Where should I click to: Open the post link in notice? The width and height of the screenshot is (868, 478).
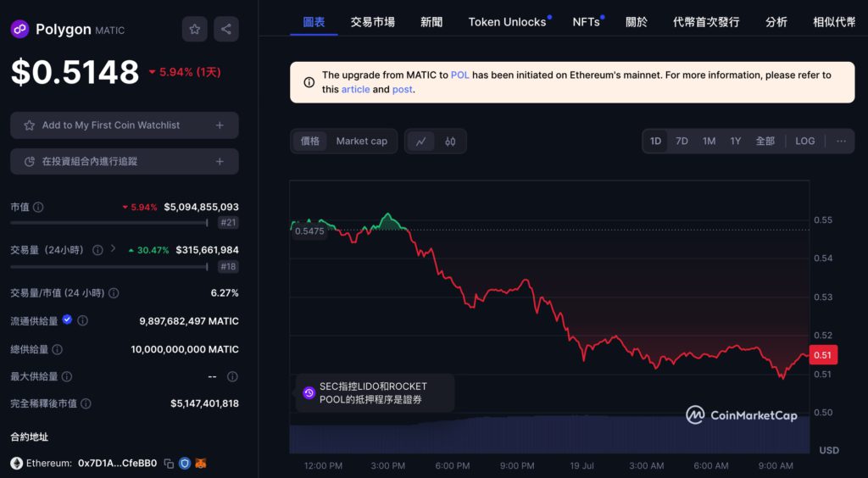403,89
